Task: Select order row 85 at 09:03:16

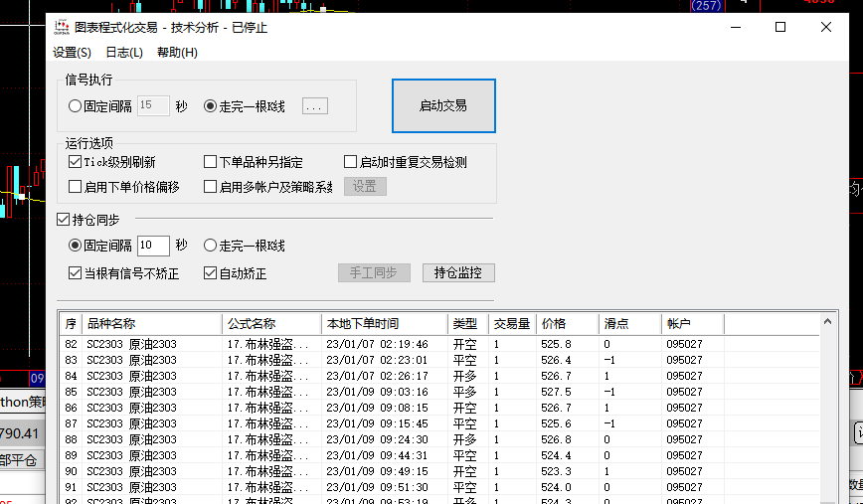Action: (439, 392)
